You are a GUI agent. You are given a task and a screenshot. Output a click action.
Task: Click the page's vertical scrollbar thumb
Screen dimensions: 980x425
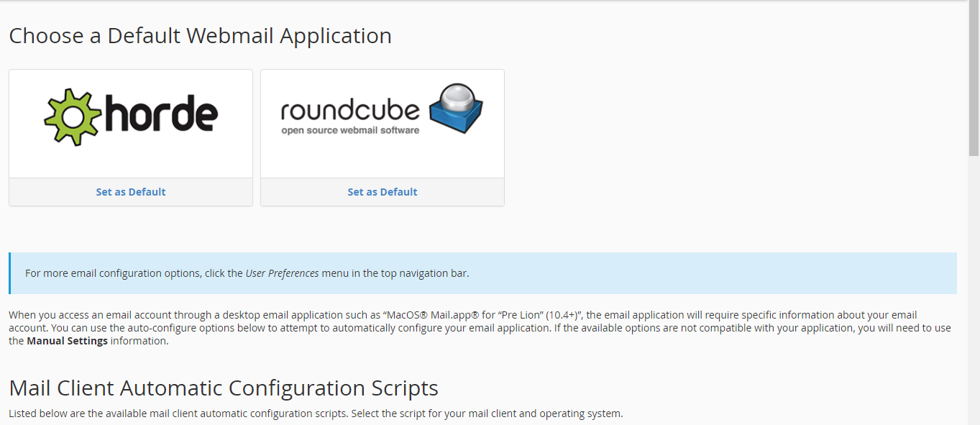[974, 79]
